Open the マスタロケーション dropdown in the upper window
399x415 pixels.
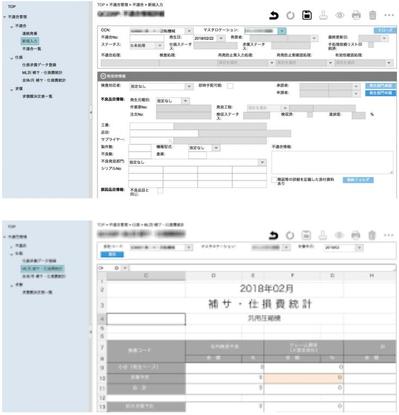click(x=282, y=31)
